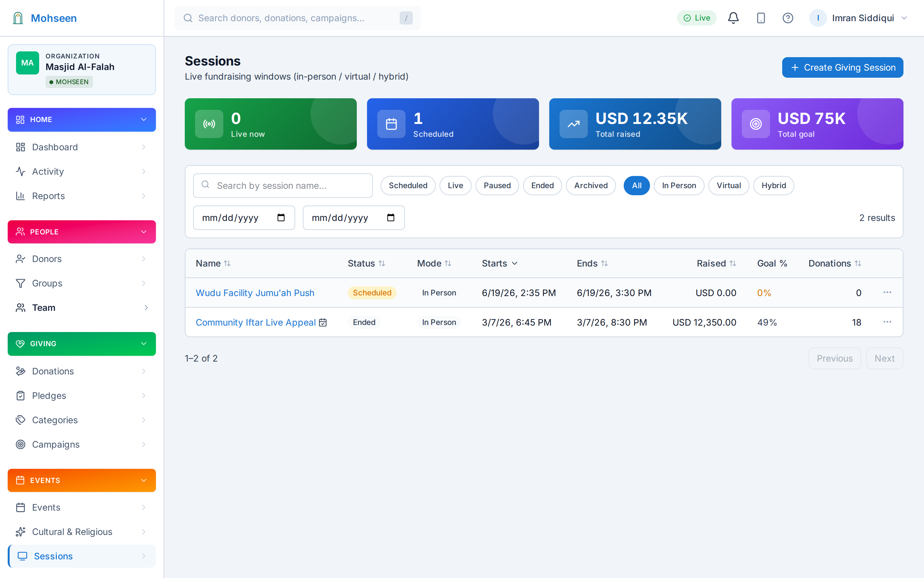Click the Next pagination button
The image size is (924, 578).
(x=884, y=358)
